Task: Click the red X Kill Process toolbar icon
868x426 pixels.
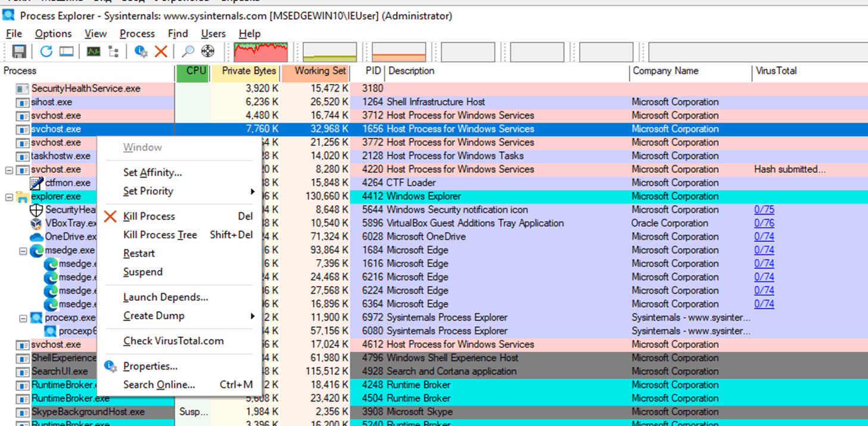Action: pyautogui.click(x=161, y=51)
